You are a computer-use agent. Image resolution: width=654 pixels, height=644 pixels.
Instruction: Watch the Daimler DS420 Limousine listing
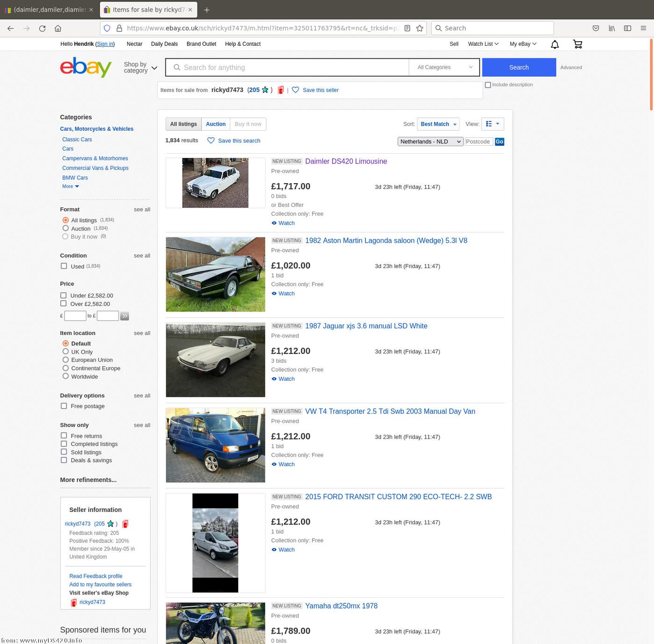tap(283, 223)
